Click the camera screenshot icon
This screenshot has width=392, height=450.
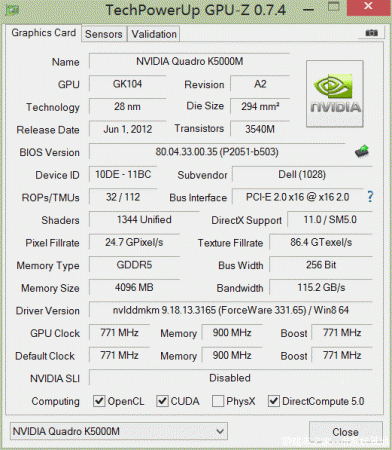[371, 33]
